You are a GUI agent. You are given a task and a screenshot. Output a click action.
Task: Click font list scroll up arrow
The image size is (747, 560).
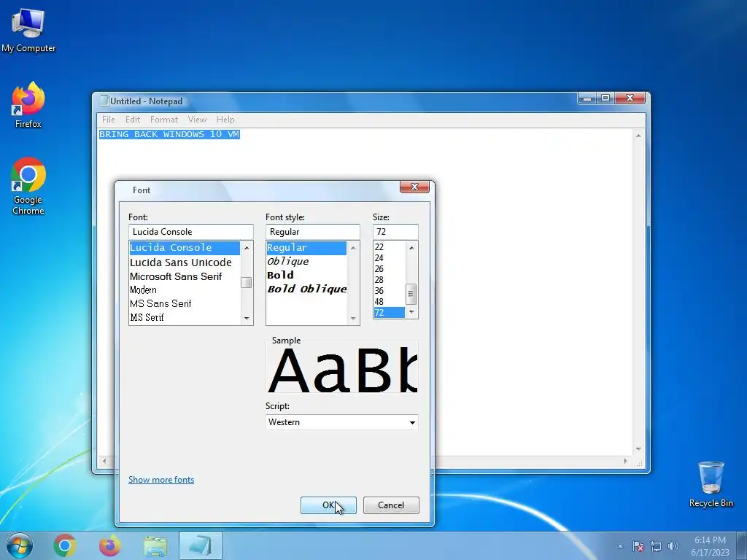click(x=247, y=248)
